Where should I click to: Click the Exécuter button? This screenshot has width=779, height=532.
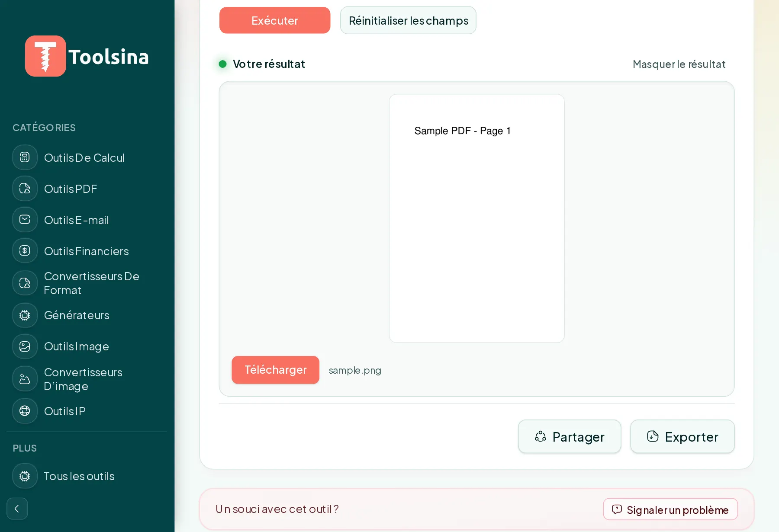pyautogui.click(x=275, y=20)
